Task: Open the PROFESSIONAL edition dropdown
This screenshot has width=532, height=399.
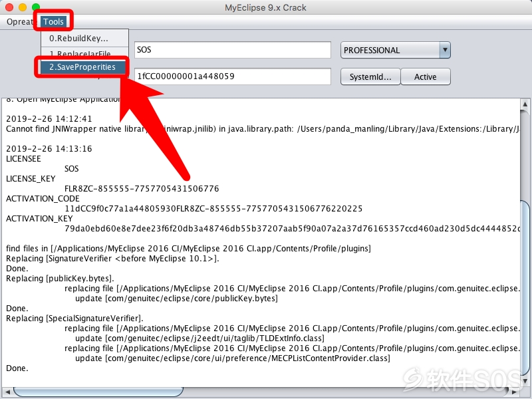Action: (x=395, y=51)
